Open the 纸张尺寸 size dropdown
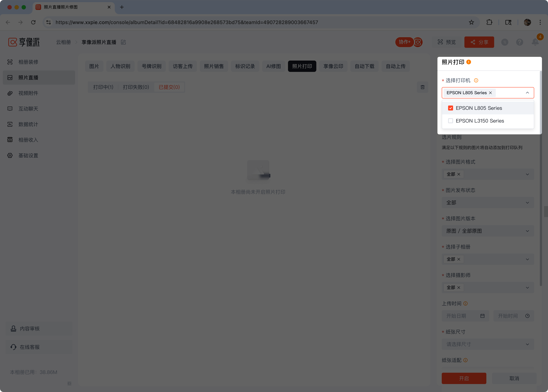This screenshot has height=392, width=548. [488, 344]
